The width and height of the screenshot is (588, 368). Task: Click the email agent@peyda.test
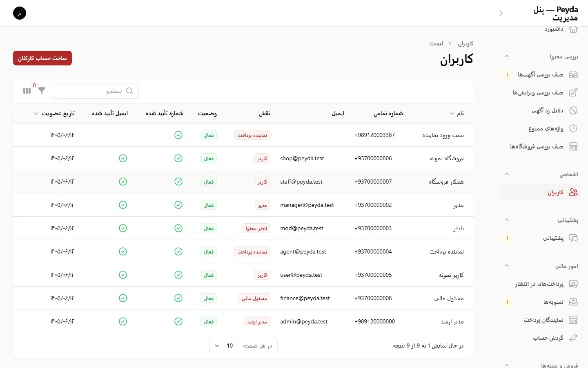tap(303, 251)
